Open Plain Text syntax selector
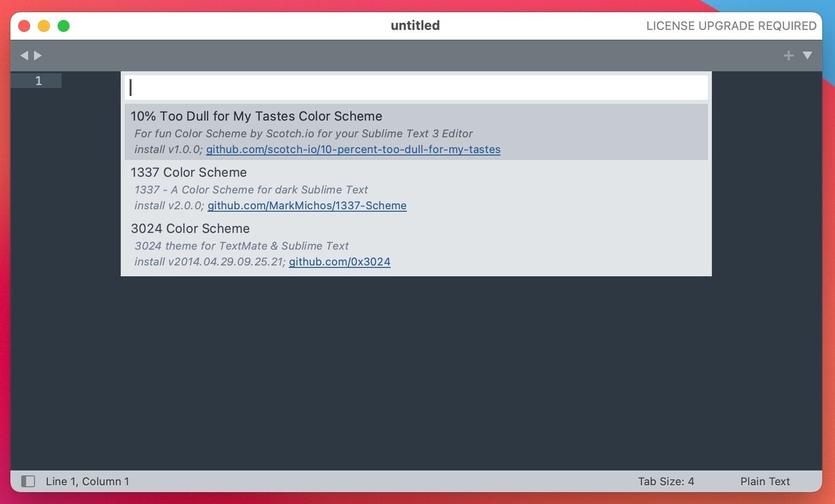The height and width of the screenshot is (504, 835). (x=765, y=481)
